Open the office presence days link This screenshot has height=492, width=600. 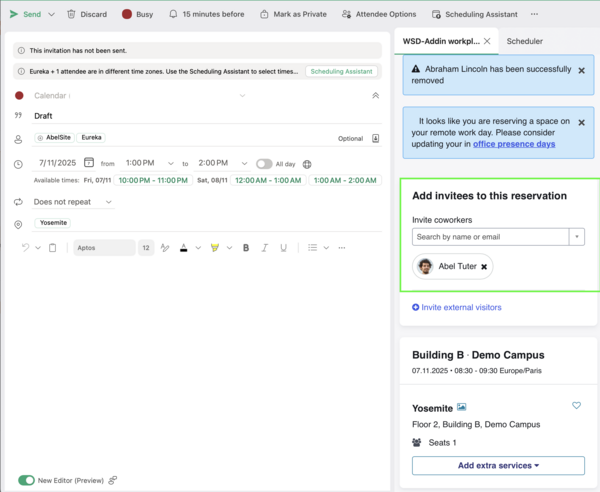click(x=514, y=144)
